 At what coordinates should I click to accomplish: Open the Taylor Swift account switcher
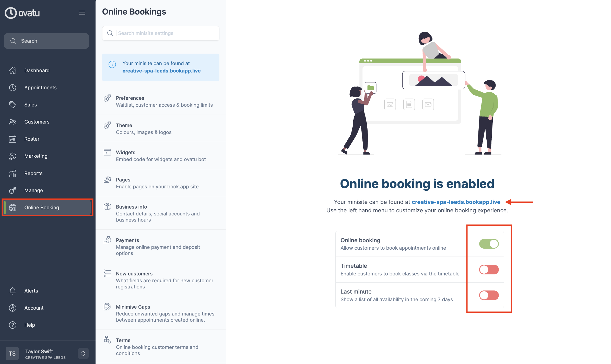click(83, 353)
